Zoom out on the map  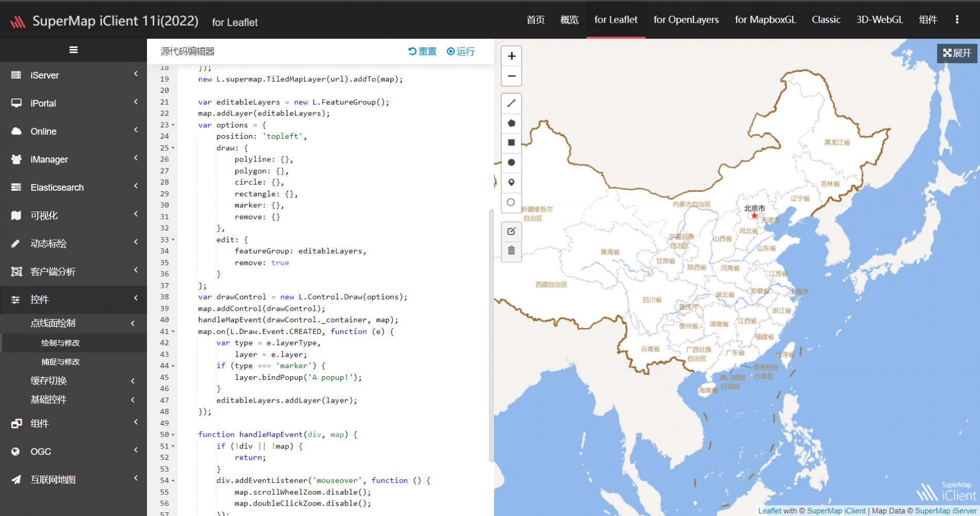pos(511,76)
